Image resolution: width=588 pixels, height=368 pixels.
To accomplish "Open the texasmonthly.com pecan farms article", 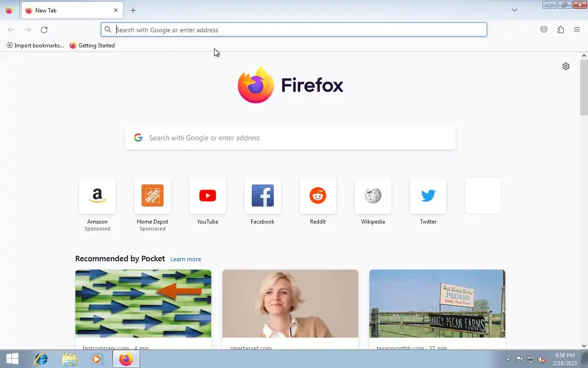I will (x=437, y=304).
